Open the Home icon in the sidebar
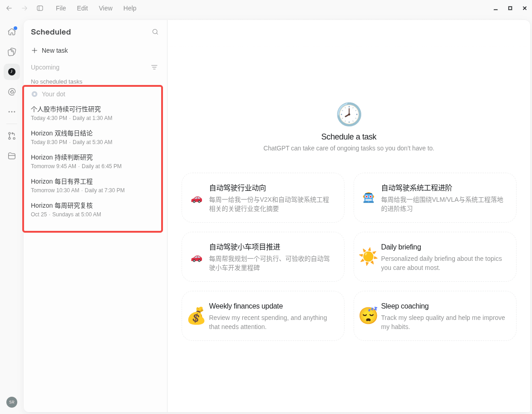Screen dimensions: 532x414 click(12, 32)
